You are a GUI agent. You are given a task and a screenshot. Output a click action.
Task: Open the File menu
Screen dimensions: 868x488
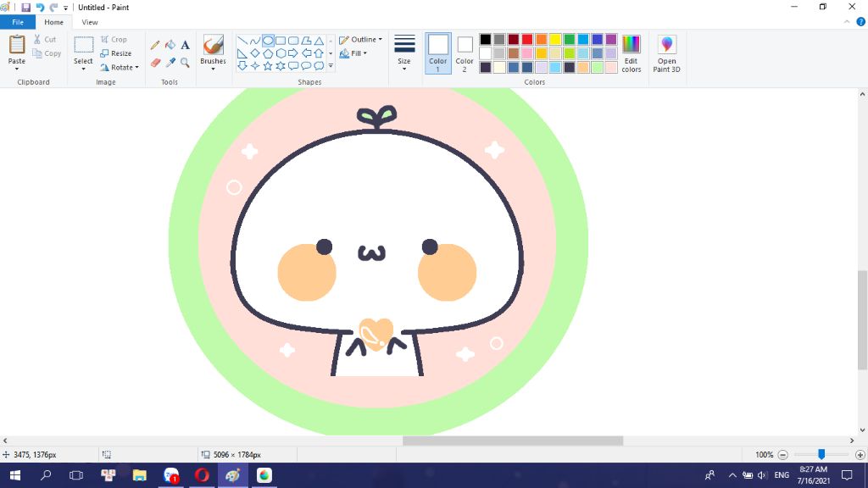point(18,22)
